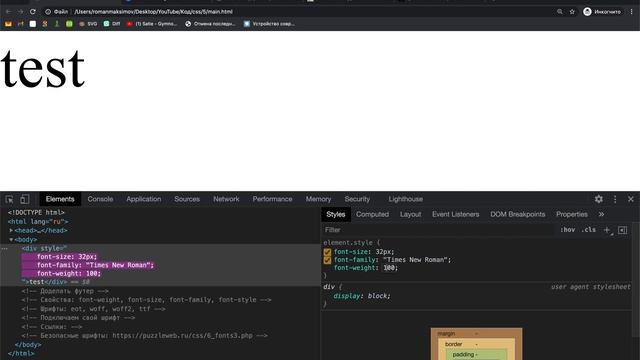Open the Memory tab
This screenshot has height=360, width=640.
pyautogui.click(x=318, y=199)
